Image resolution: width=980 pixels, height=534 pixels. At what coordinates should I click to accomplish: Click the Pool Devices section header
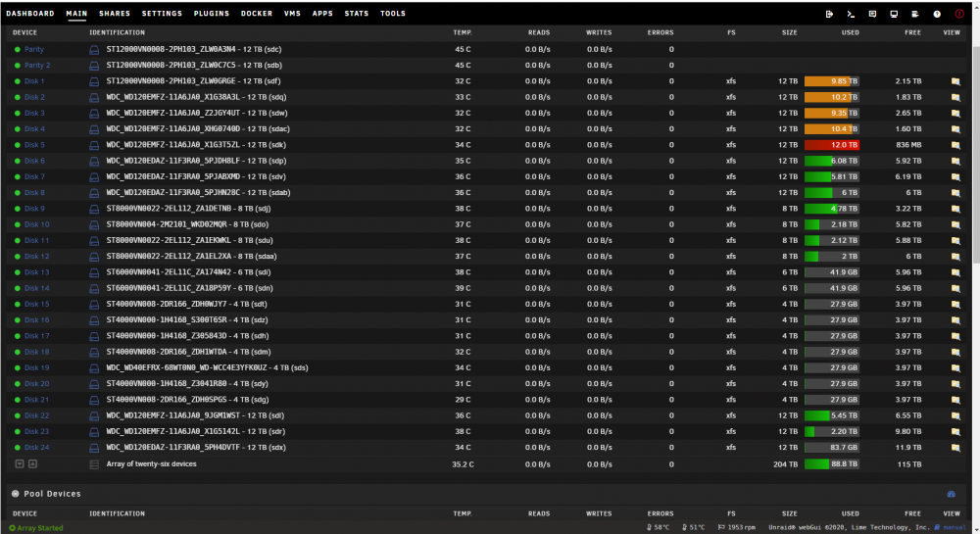(x=53, y=494)
